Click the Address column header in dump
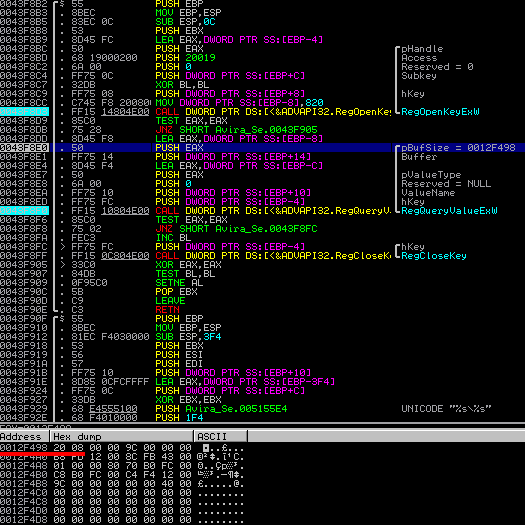This screenshot has height=525, width=525. click(24, 437)
